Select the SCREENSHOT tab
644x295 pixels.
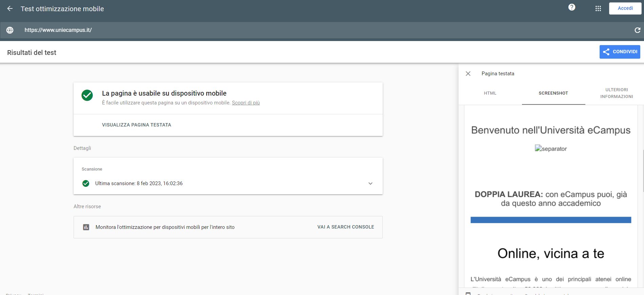(554, 93)
